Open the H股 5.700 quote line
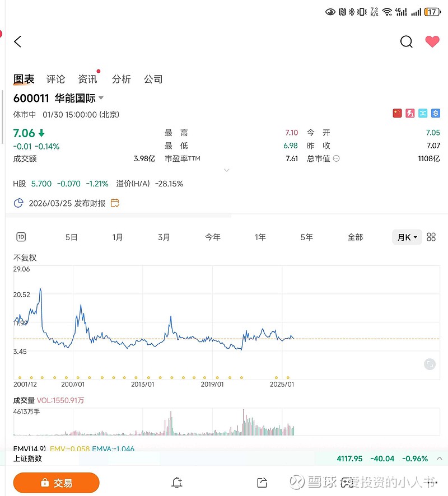The image size is (448, 496). point(60,184)
